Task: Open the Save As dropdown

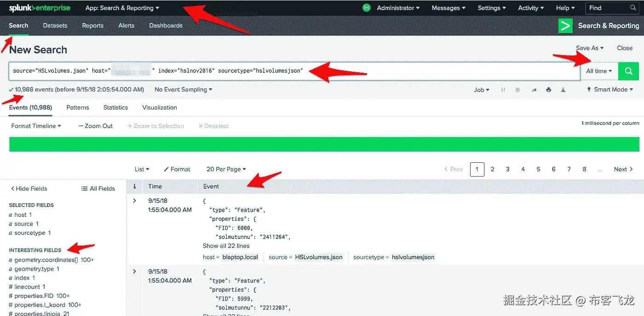Action: point(590,48)
